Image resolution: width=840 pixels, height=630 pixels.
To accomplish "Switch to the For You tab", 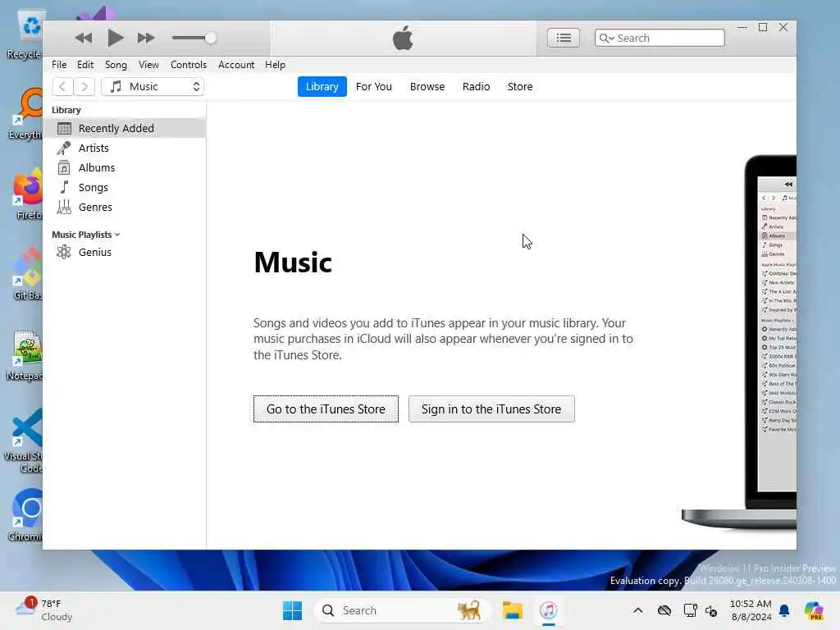I will [374, 87].
